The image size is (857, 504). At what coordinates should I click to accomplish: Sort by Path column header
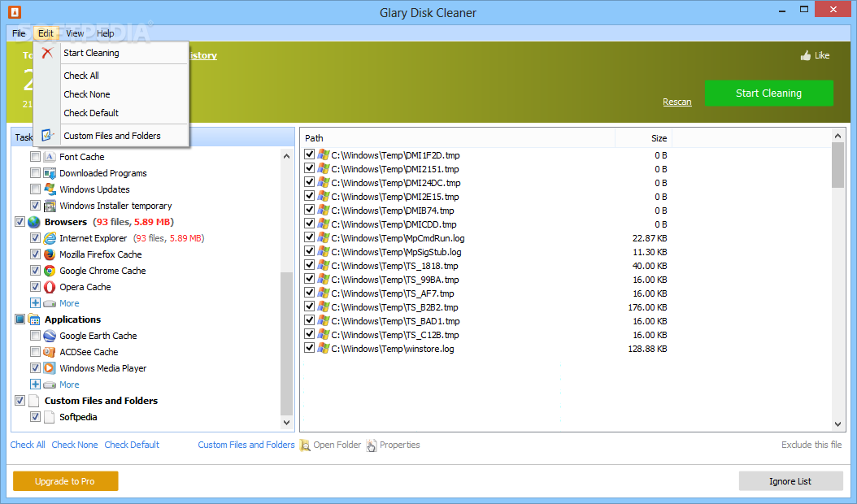(x=458, y=138)
